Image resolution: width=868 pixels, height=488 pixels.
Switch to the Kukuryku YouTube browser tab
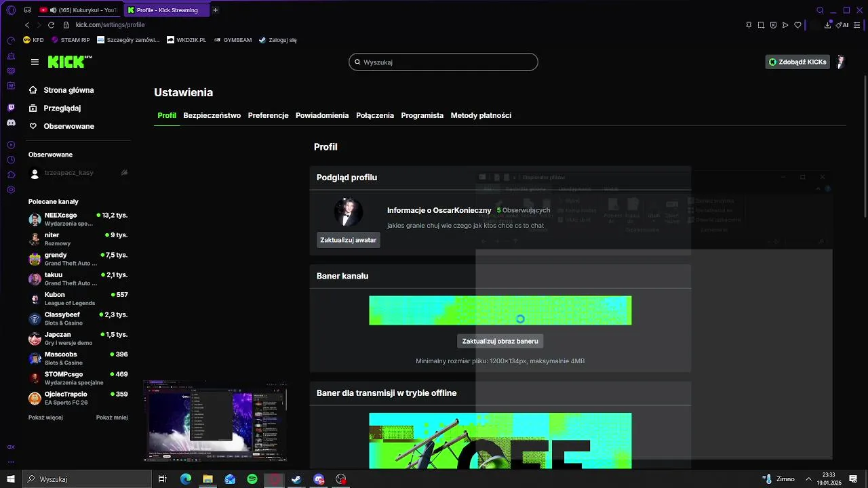coord(79,10)
